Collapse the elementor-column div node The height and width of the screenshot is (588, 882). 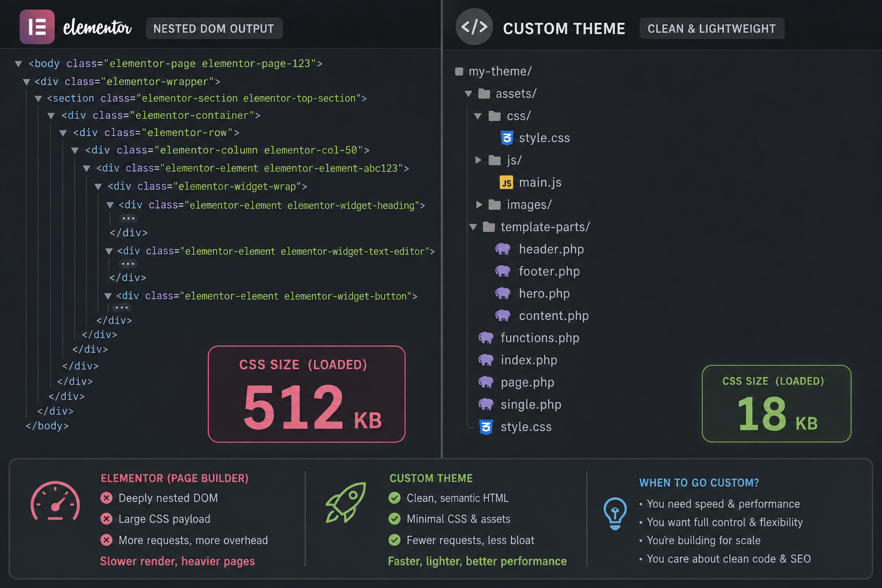click(75, 150)
